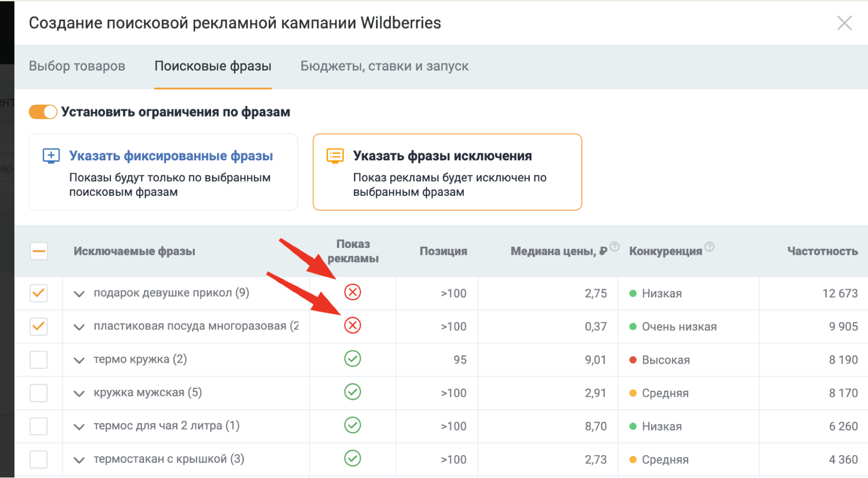Toggle the select-all header checkbox
868x478 pixels.
39,251
